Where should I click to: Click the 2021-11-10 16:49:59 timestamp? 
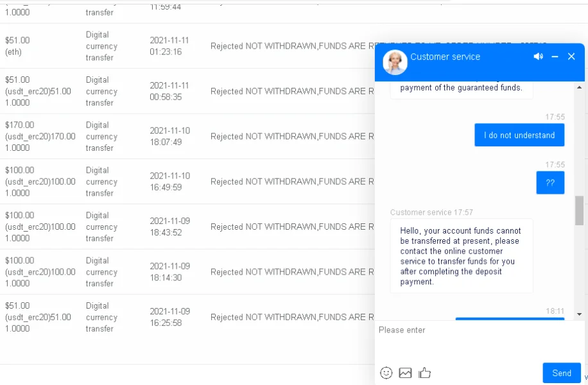169,182
